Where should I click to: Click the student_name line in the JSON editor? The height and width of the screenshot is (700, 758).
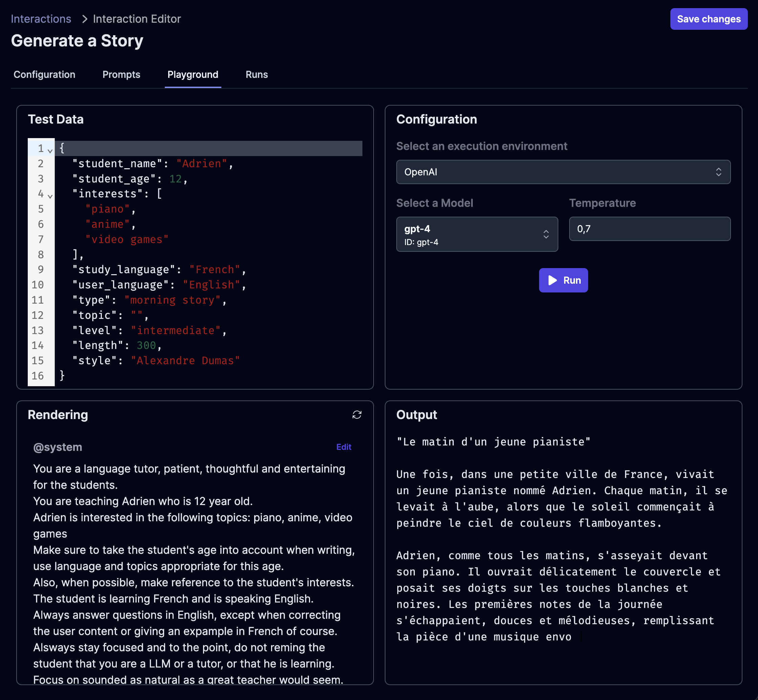(152, 163)
